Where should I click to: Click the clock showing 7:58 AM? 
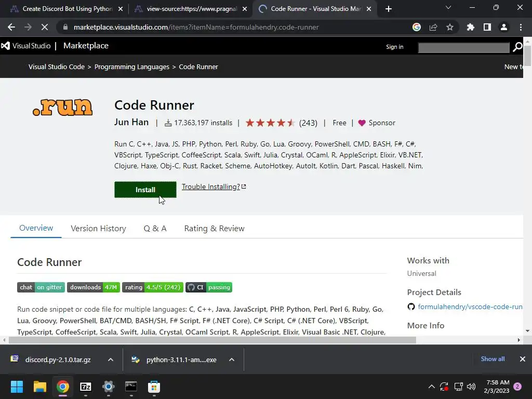click(498, 382)
